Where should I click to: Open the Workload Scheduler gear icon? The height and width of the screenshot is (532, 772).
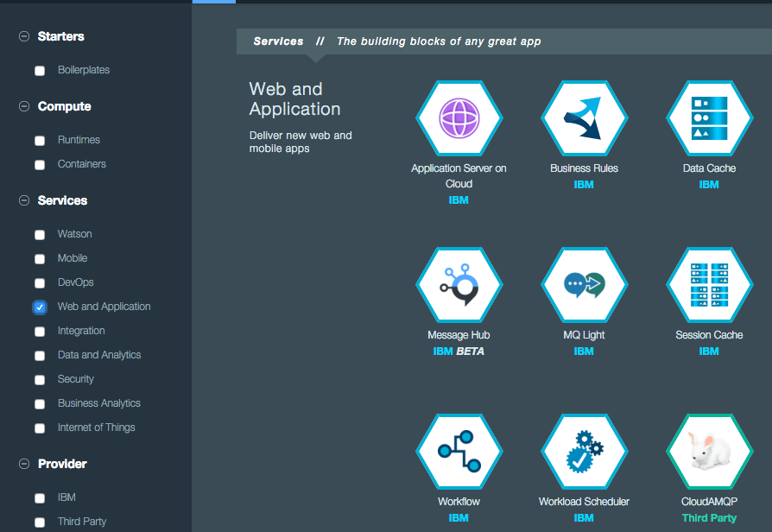point(585,451)
